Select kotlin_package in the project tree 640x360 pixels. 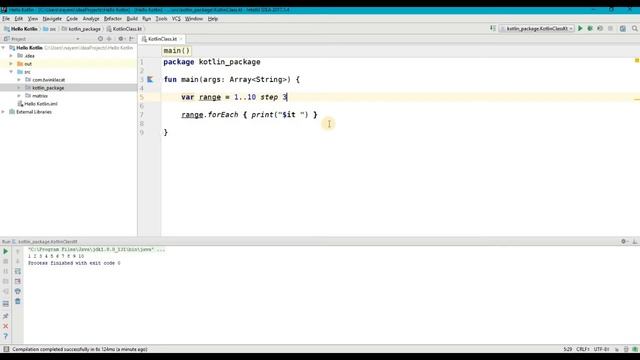coord(48,88)
